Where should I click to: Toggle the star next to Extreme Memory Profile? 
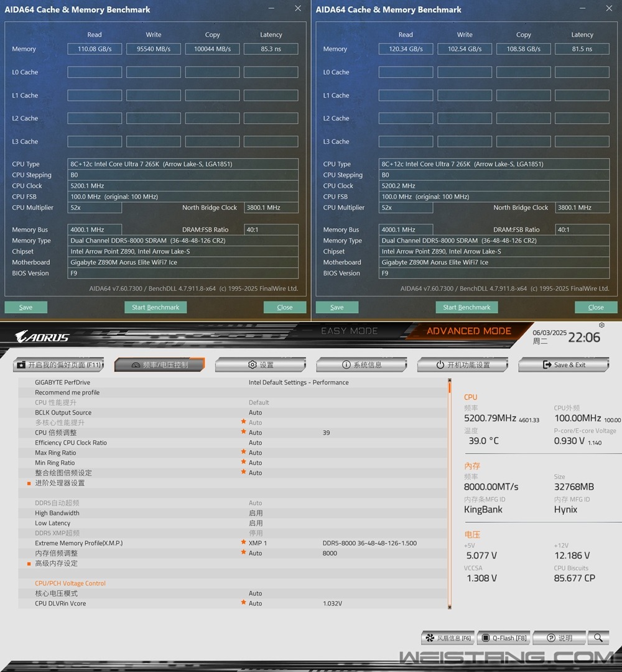243,543
